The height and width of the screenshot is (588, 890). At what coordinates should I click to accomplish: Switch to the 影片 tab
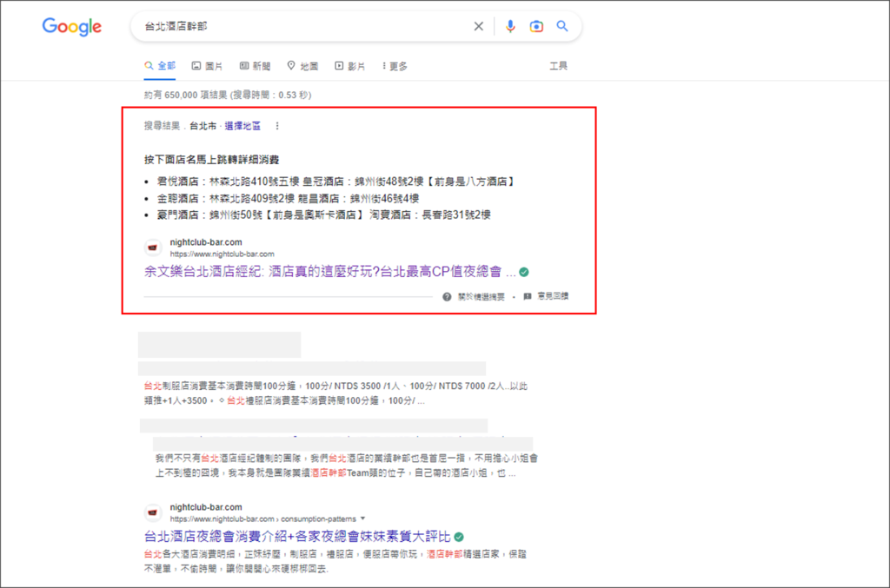click(x=349, y=66)
